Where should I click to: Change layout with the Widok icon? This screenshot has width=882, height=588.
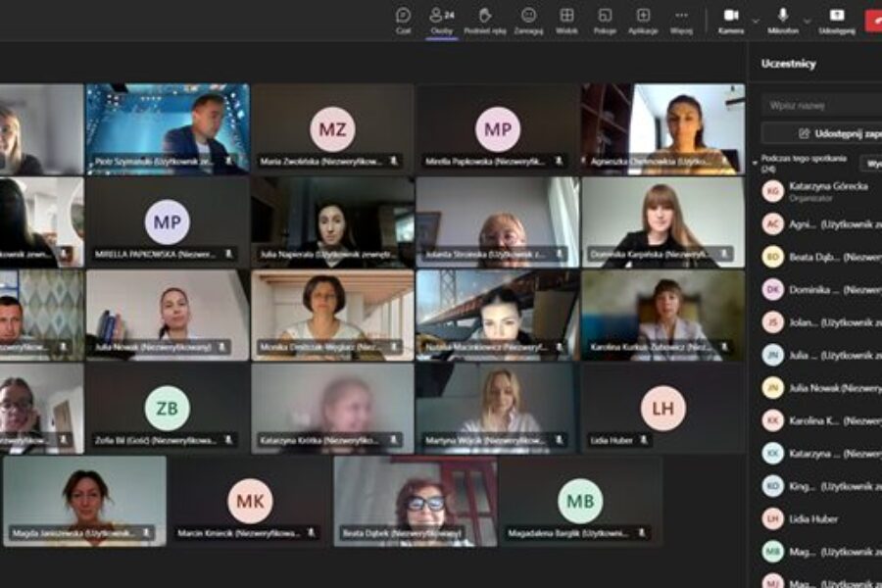[566, 21]
